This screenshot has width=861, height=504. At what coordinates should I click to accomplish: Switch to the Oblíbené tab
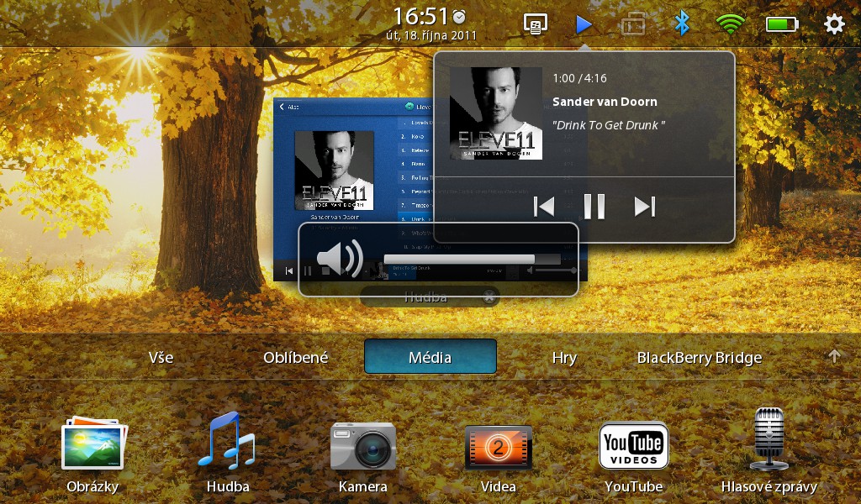click(295, 358)
